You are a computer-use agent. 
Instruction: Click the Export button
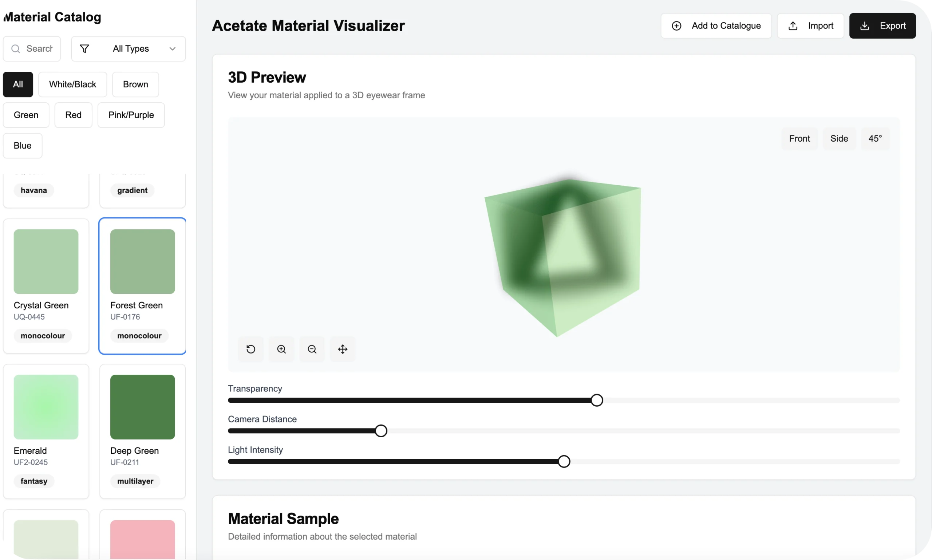click(x=882, y=25)
